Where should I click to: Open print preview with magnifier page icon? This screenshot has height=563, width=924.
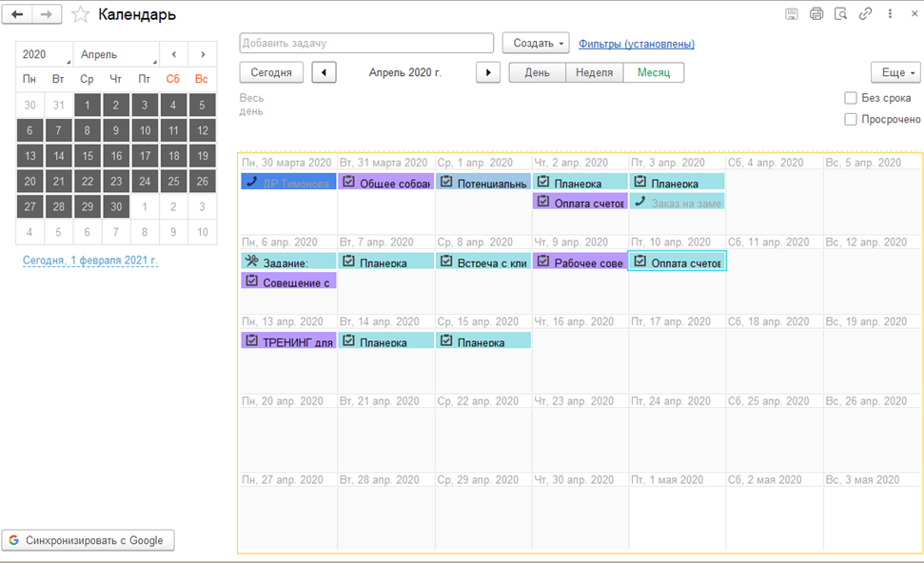(x=840, y=14)
